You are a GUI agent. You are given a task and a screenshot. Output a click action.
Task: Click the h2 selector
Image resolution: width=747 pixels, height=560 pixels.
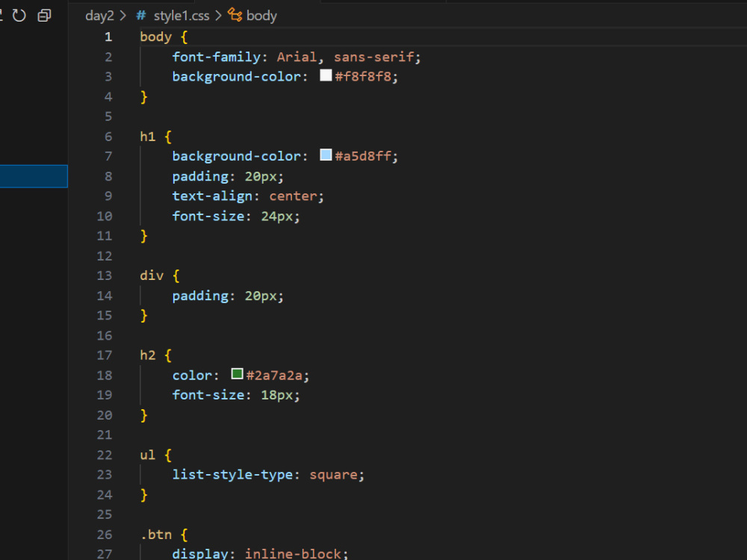(148, 355)
